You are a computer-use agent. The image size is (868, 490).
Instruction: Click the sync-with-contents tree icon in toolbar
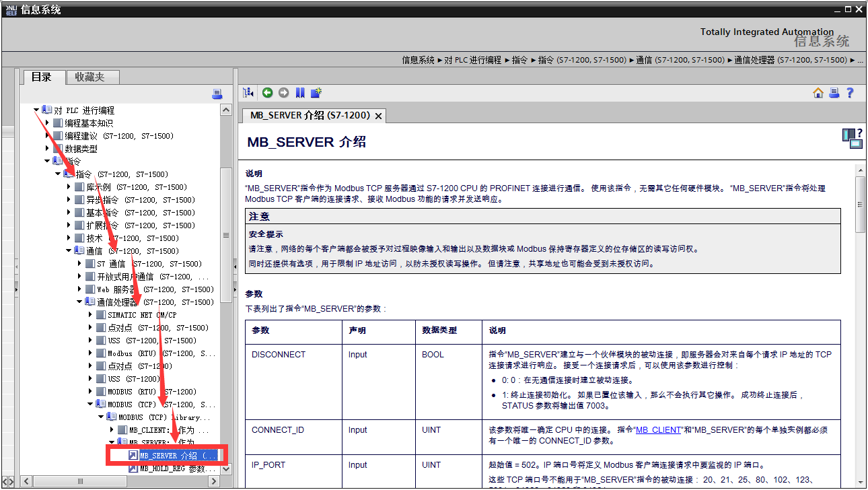[248, 93]
